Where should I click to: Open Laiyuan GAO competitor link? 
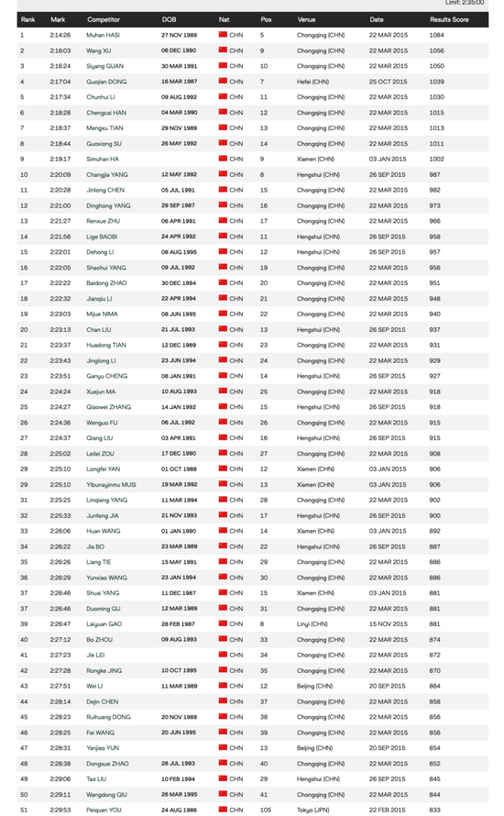point(104,624)
